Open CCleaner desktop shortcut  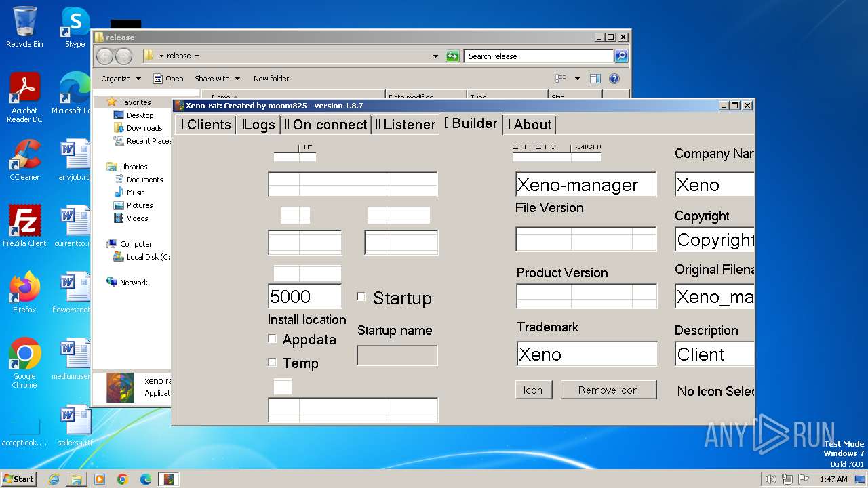coord(24,160)
